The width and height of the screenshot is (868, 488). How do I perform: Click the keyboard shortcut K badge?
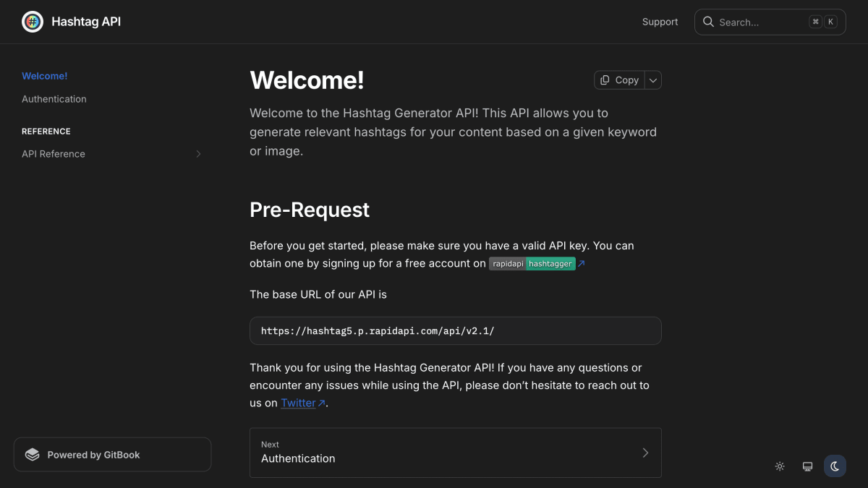830,22
